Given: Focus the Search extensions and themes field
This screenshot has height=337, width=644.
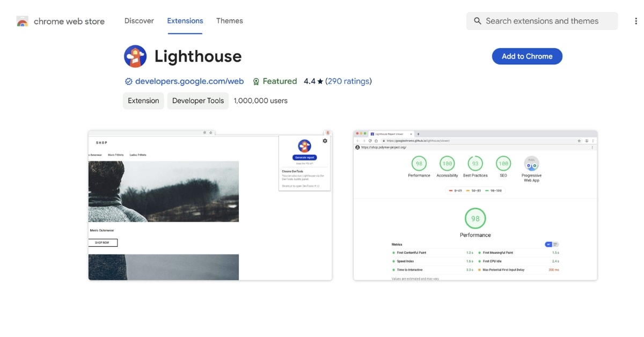Looking at the screenshot, I should (542, 21).
